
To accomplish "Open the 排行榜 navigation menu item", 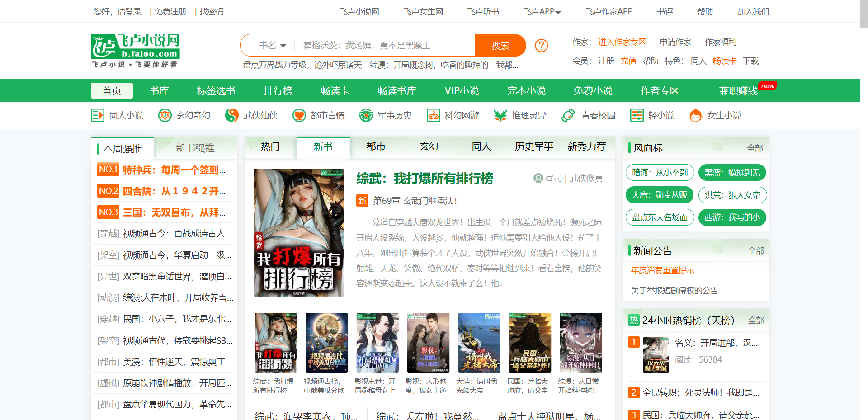I will [278, 90].
